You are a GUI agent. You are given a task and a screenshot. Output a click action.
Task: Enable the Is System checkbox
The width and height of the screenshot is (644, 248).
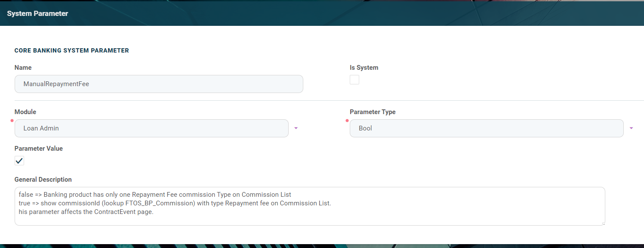354,80
